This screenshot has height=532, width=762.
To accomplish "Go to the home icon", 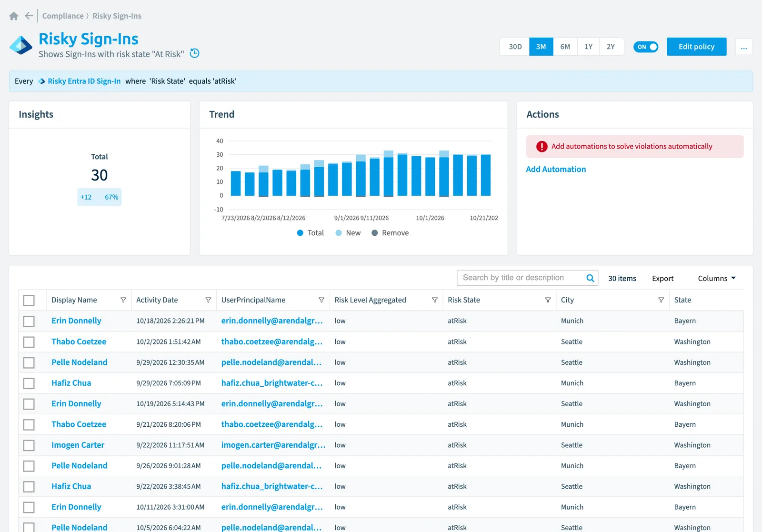I will [14, 16].
